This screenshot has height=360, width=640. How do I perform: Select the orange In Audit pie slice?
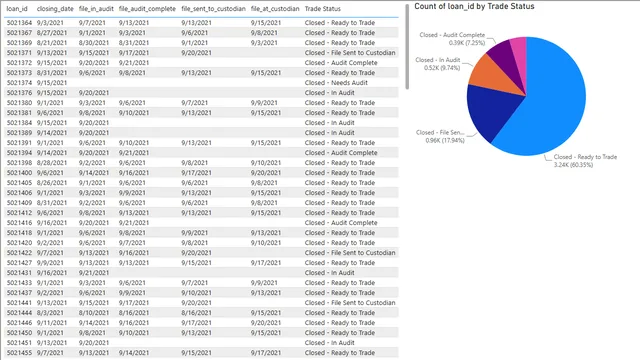pos(492,76)
